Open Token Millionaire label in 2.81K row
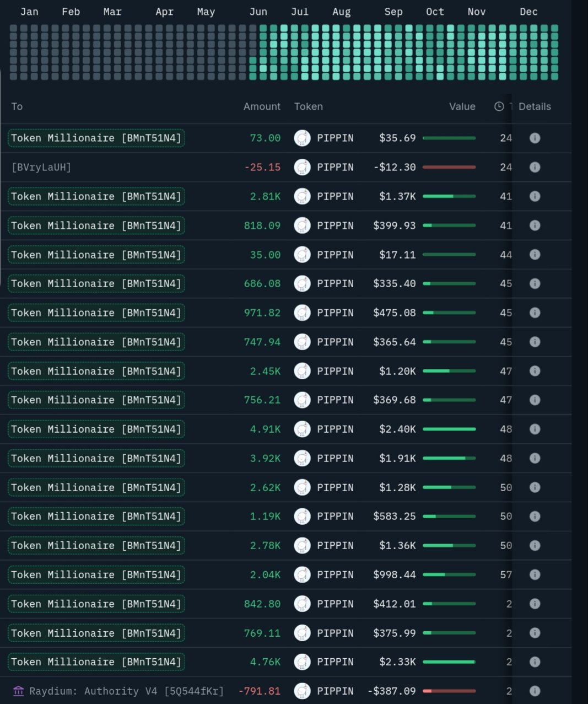 pyautogui.click(x=96, y=196)
